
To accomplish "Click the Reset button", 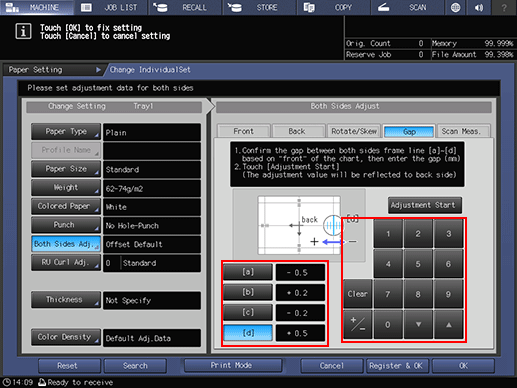I will point(69,366).
